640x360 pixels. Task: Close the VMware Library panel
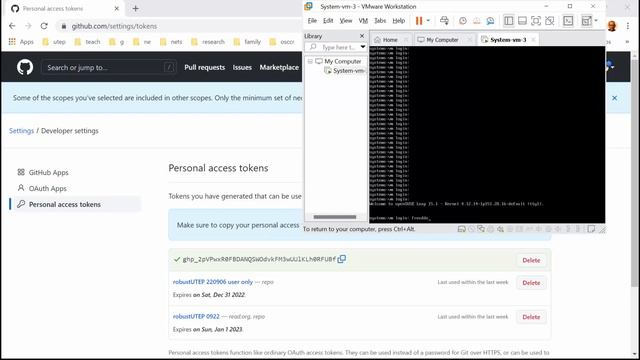tap(362, 36)
